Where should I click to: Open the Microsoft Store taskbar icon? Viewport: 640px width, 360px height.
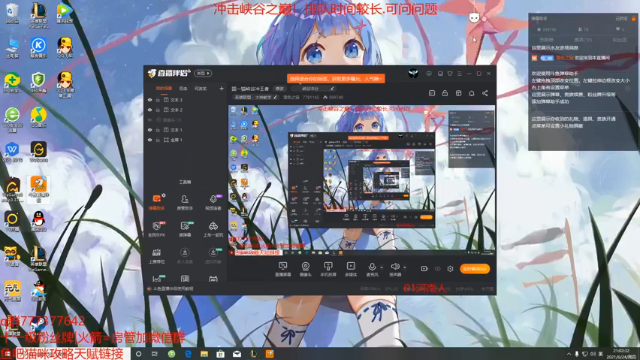[x=220, y=354]
